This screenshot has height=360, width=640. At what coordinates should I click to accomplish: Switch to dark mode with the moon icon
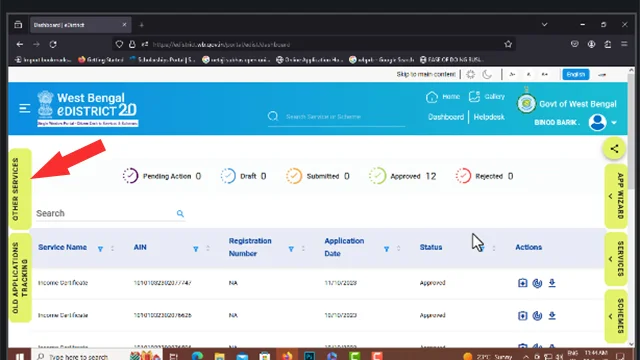coord(487,74)
